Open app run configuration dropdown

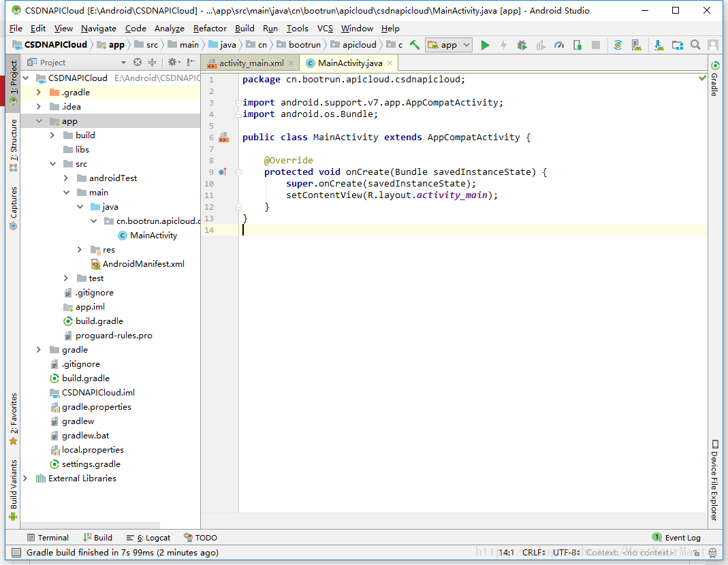pos(449,45)
